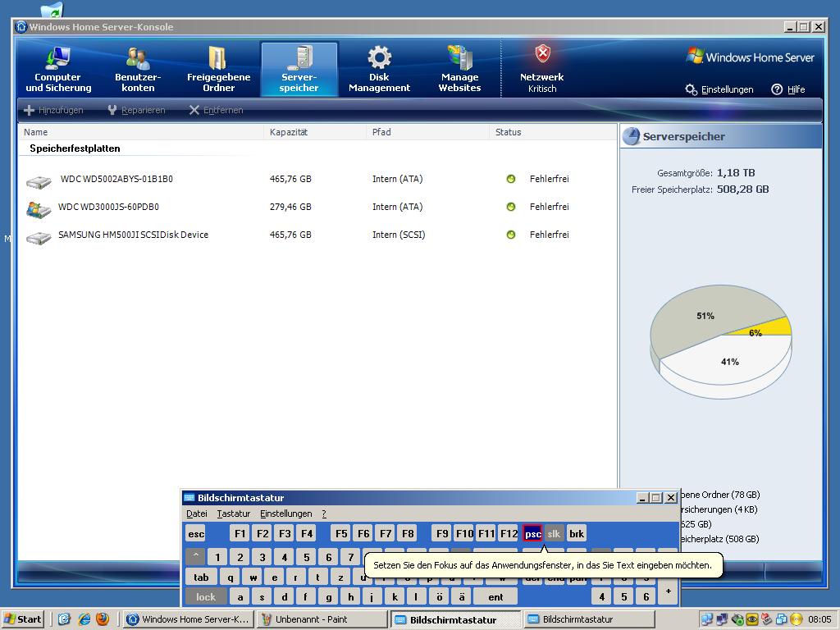Viewport: 840px width, 630px height.
Task: Go to Freigegebene Ordner
Action: [218, 70]
